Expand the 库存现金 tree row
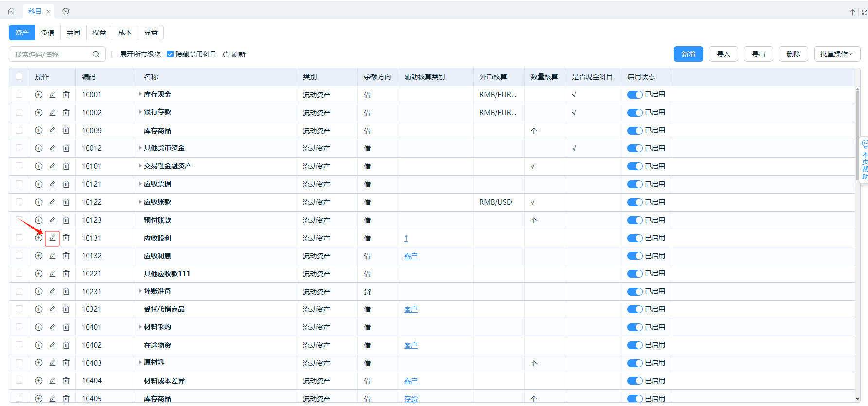The image size is (868, 406). [140, 94]
